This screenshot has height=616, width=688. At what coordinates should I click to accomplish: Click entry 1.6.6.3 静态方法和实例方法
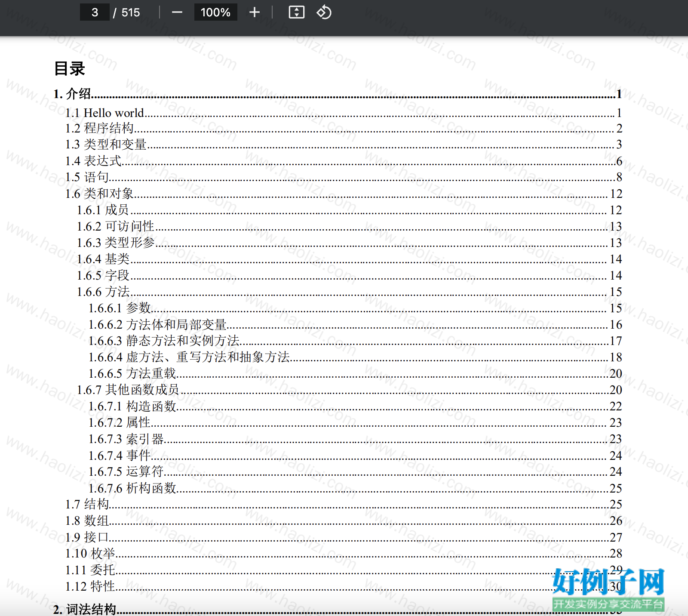[x=355, y=341]
